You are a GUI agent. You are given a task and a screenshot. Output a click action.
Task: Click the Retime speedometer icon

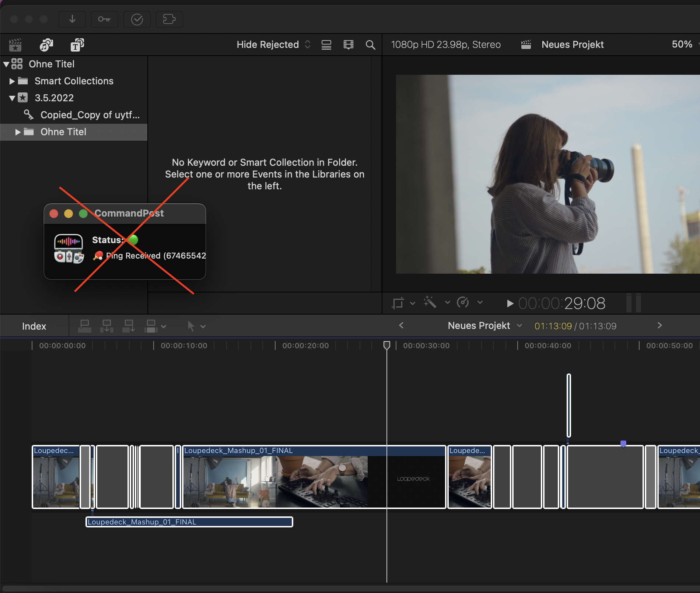click(x=463, y=302)
